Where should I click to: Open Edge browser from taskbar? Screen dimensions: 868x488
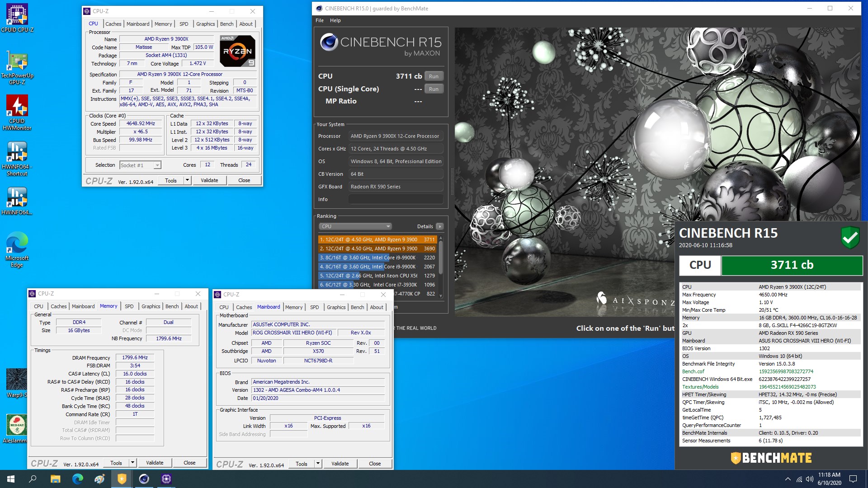[x=77, y=479]
